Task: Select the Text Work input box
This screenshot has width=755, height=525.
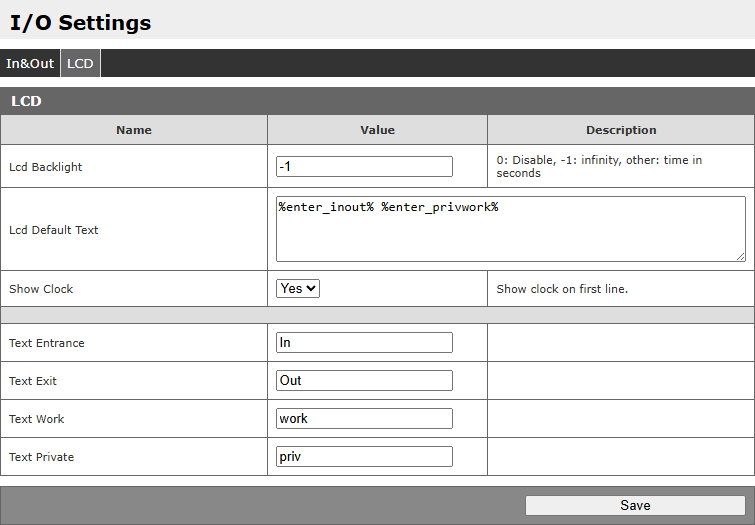Action: click(x=364, y=419)
